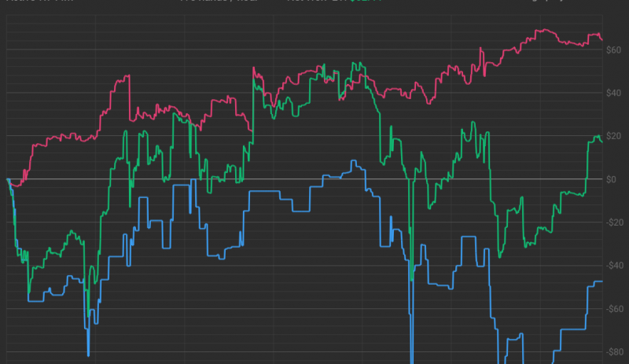Click the $60 y-axis label
629x364 pixels.
(613, 51)
